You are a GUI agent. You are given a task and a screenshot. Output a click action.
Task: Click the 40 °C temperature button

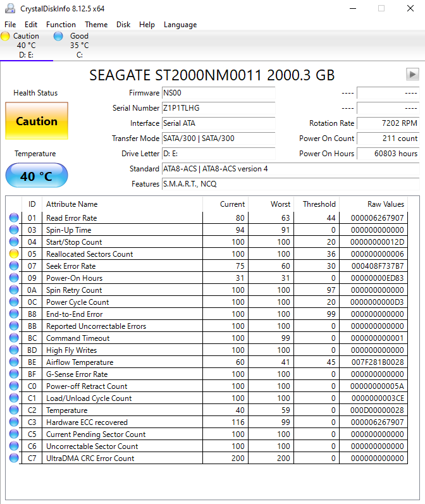tap(37, 176)
